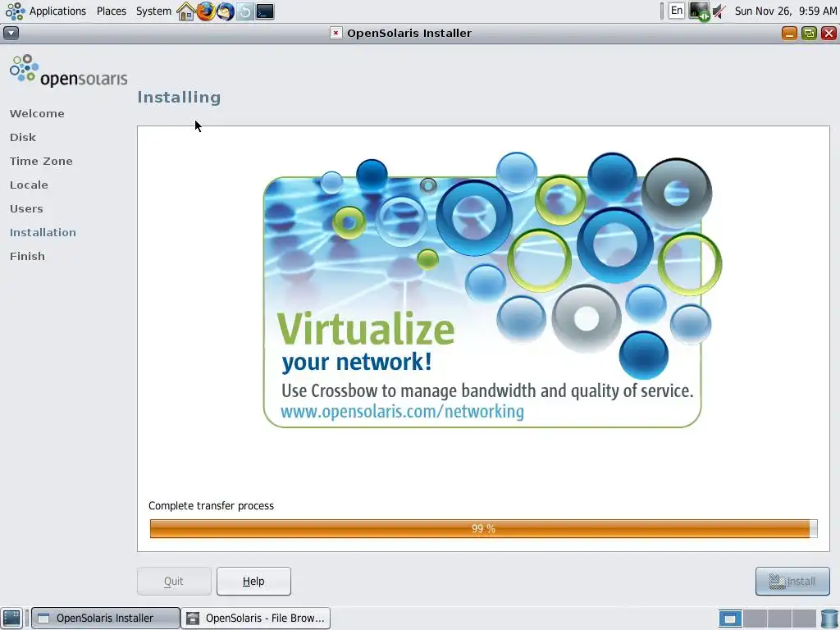
Task: Click the Home folder launcher icon
Action: 186,11
